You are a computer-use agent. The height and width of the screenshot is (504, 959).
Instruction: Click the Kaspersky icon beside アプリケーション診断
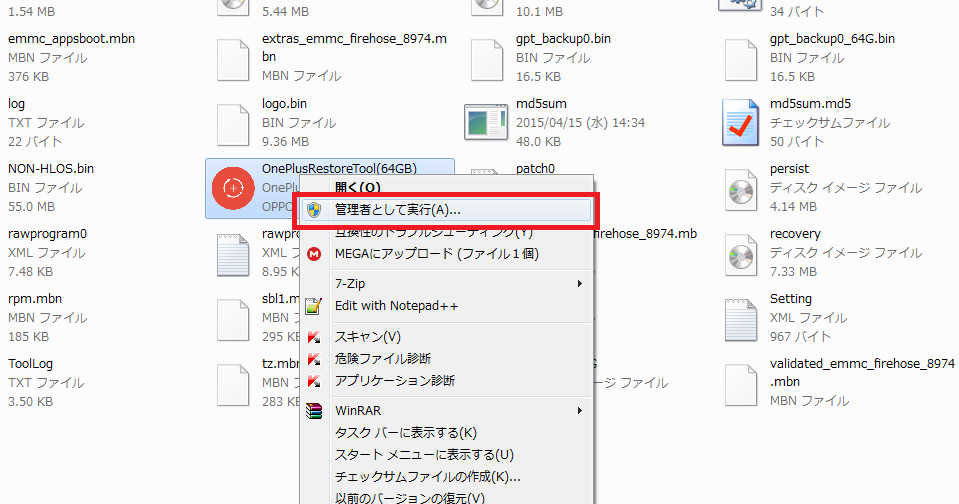coord(314,381)
